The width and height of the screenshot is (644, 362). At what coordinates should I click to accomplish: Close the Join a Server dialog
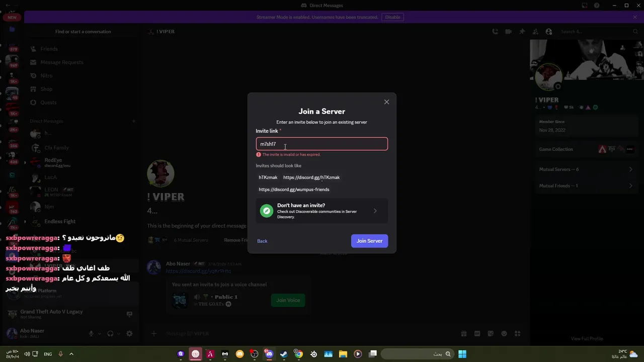386,102
